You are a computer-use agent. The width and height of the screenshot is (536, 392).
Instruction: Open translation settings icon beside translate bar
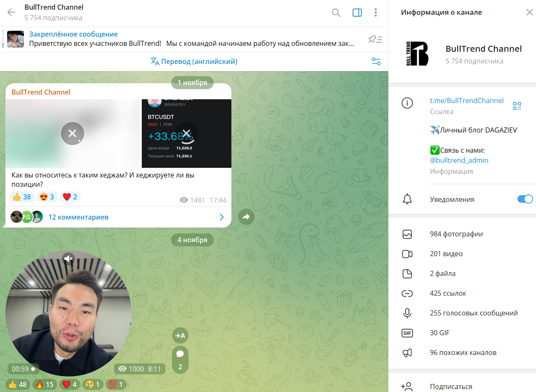(x=376, y=61)
